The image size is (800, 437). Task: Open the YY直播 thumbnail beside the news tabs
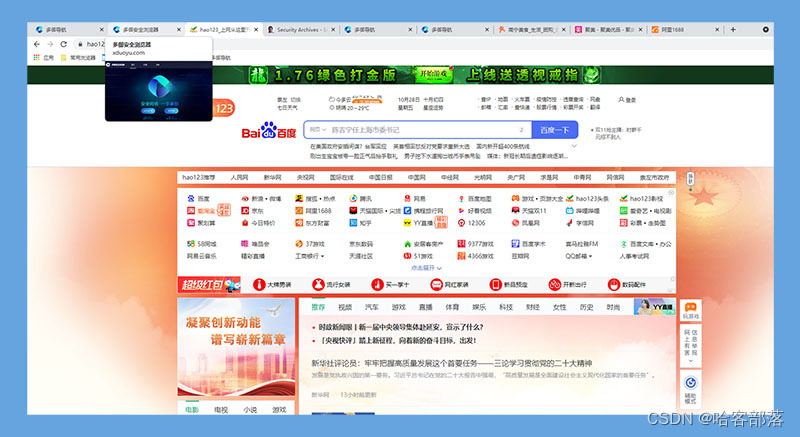pos(655,306)
